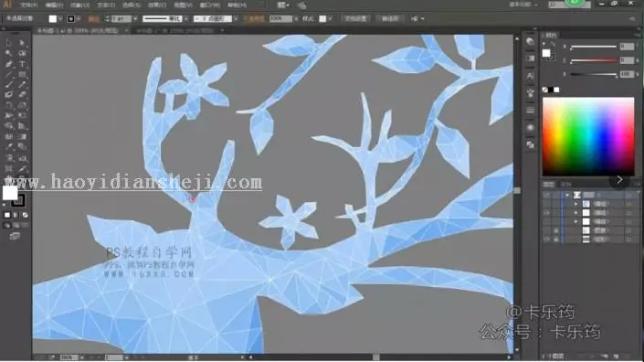Toggle lock on fourth sublayer row
The image size is (644, 362).
click(x=556, y=230)
